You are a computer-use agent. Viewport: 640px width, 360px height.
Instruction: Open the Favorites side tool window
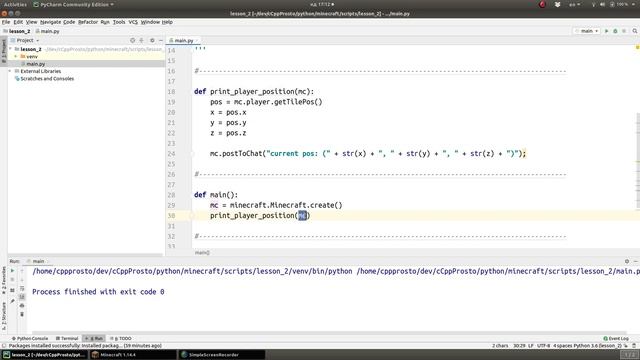[x=4, y=281]
